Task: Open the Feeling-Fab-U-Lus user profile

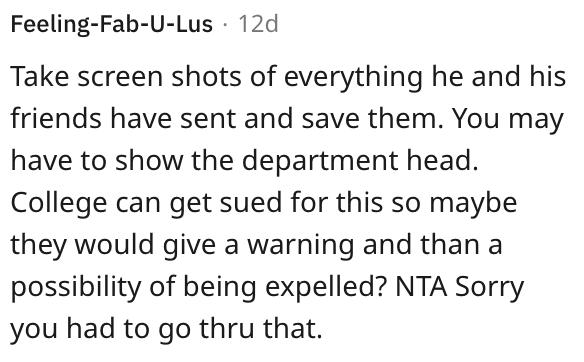Action: tap(112, 24)
